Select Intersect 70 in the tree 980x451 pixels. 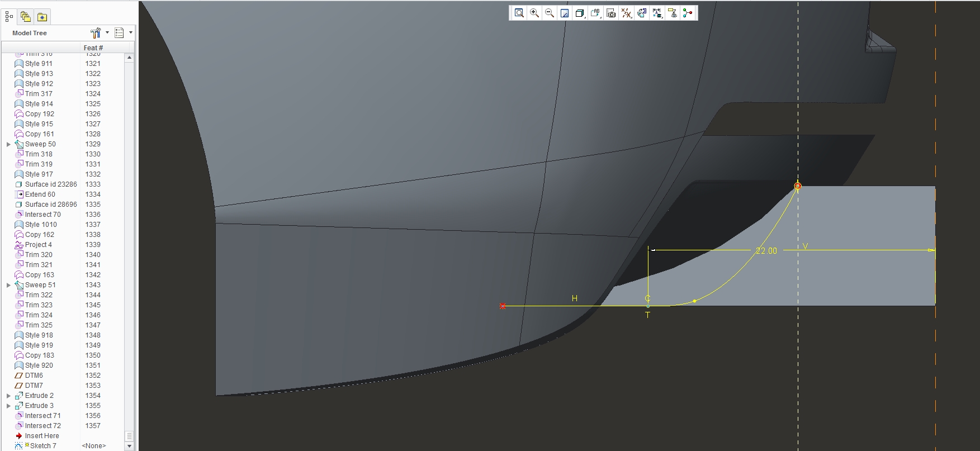[42, 215]
